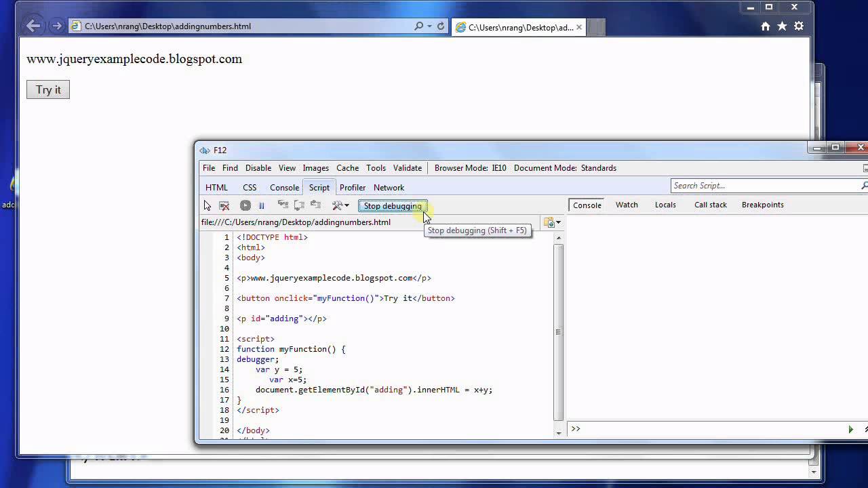Screen dimensions: 868x488
Task: Click the source code scrollbar down arrow
Action: coord(559,432)
